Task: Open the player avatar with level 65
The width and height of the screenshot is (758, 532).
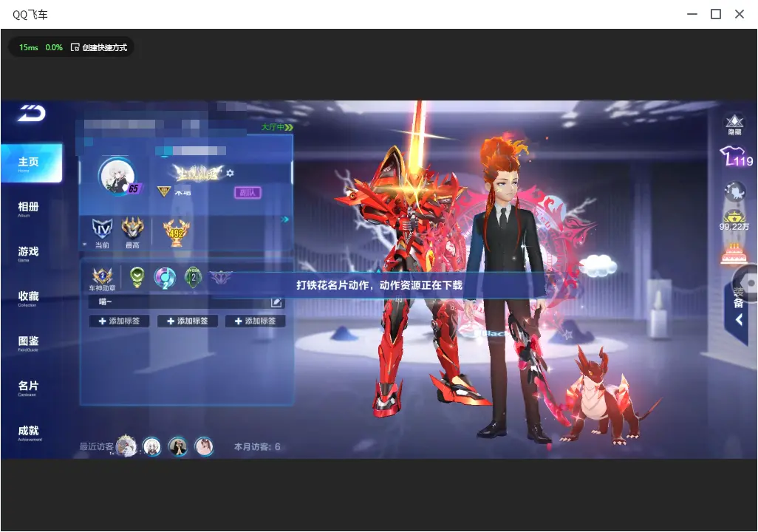Action: click(x=117, y=176)
